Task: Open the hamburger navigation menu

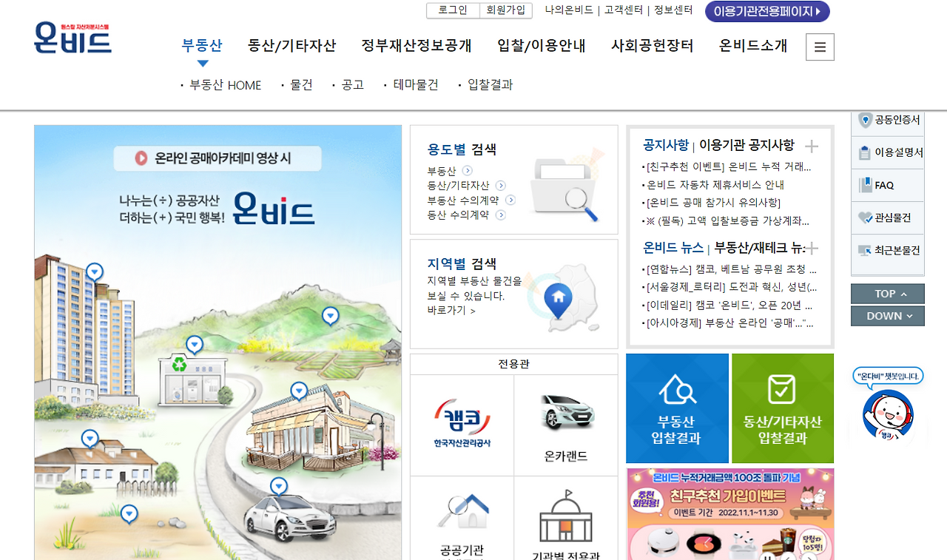Action: point(819,46)
